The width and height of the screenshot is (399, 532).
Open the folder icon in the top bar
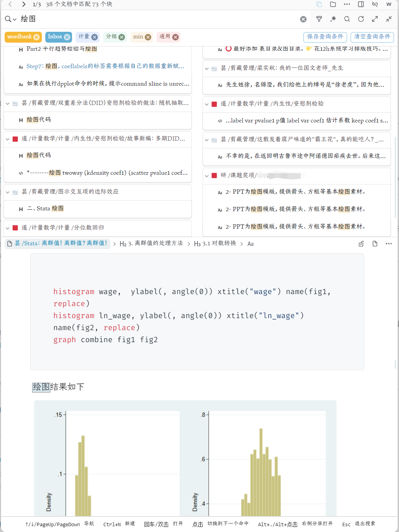[x=333, y=4]
